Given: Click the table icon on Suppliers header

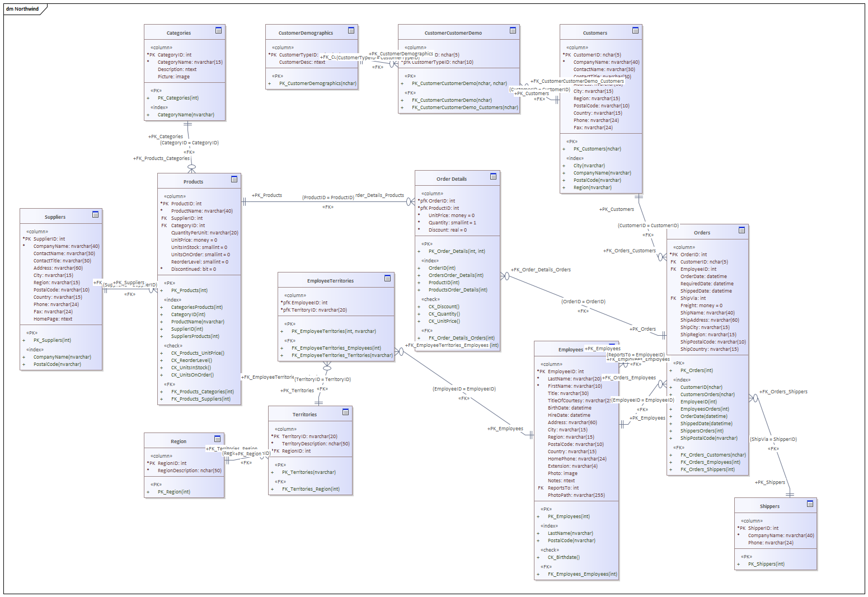Looking at the screenshot, I should coord(96,214).
